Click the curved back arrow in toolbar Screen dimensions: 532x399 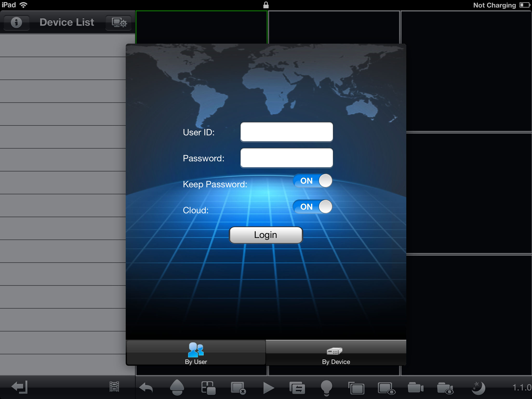(x=146, y=388)
